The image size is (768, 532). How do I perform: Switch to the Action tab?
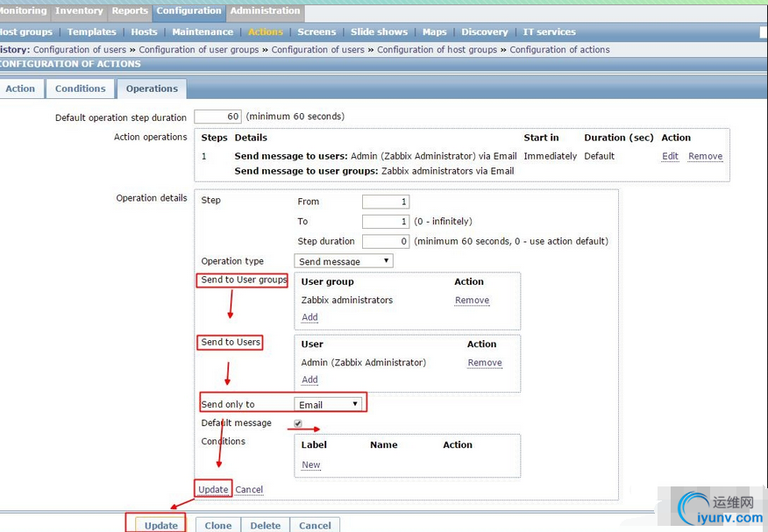(20, 89)
